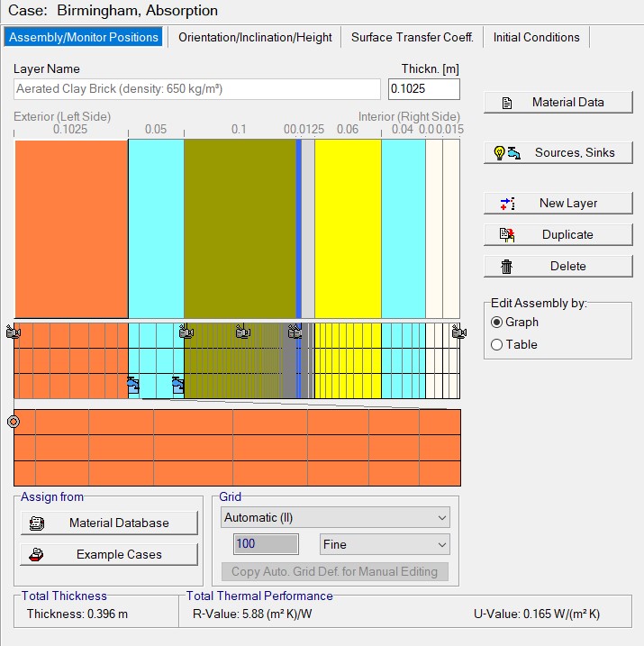Image resolution: width=644 pixels, height=646 pixels.
Task: Go to the Initial Conditions tab
Action: 536,37
